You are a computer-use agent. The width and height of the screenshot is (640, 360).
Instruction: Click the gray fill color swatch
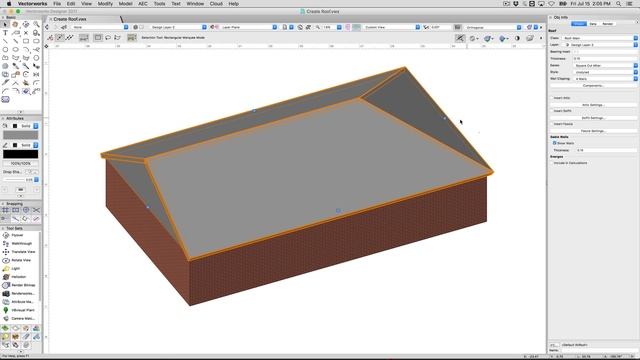coord(20,135)
